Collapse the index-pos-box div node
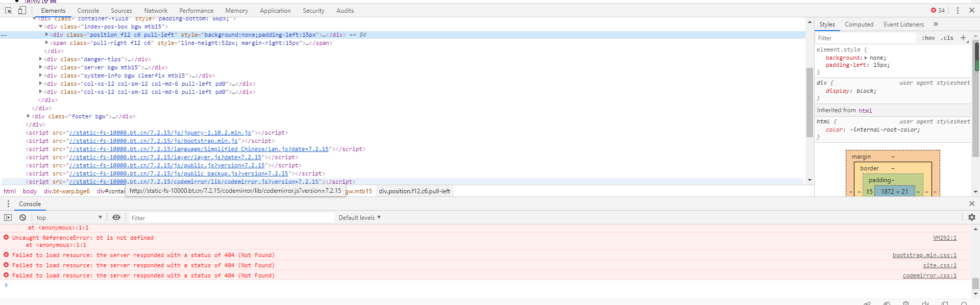The height and width of the screenshot is (305, 980). coord(41,27)
